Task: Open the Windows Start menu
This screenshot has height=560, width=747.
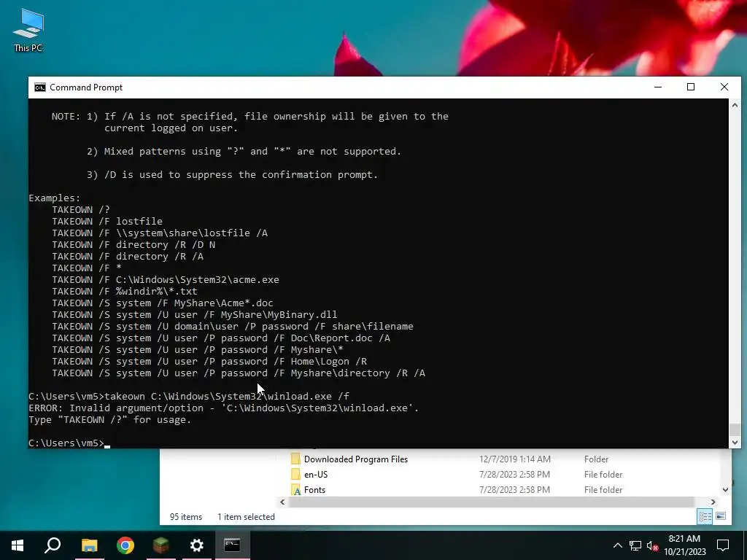Action: click(18, 545)
